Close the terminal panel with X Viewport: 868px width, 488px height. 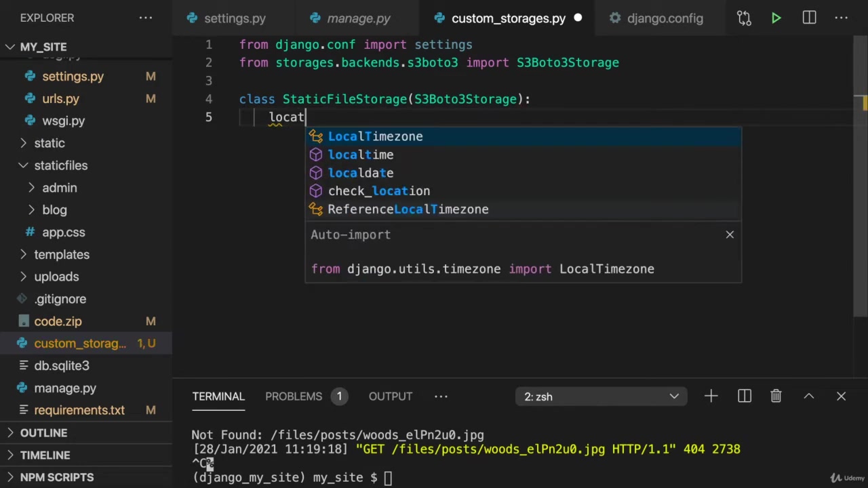pyautogui.click(x=841, y=396)
